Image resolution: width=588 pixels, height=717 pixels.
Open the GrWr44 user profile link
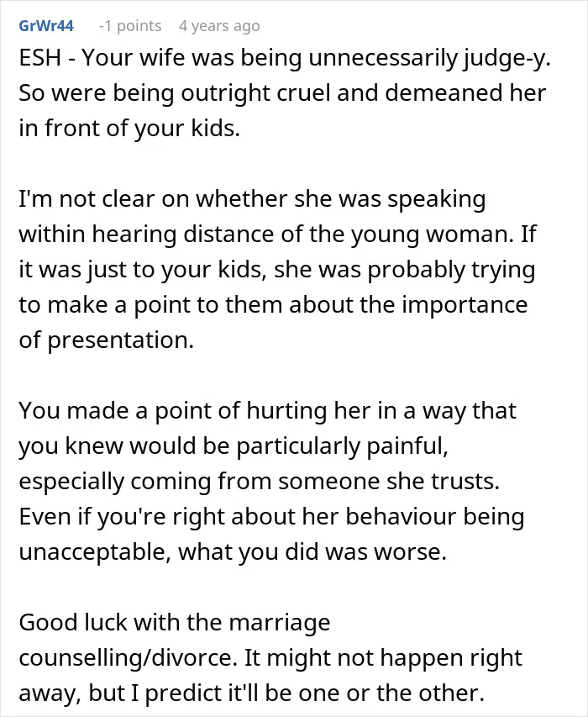click(45, 25)
